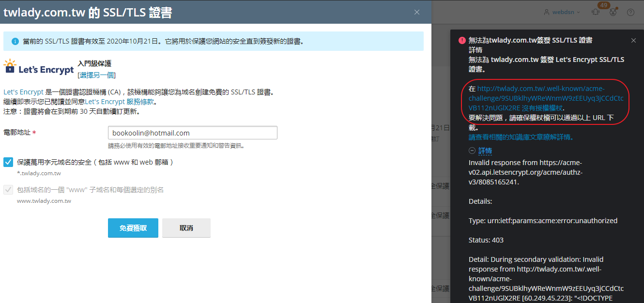This screenshot has height=303, width=644.
Task: Click the acme error unauthorized type text
Action: pyautogui.click(x=543, y=221)
